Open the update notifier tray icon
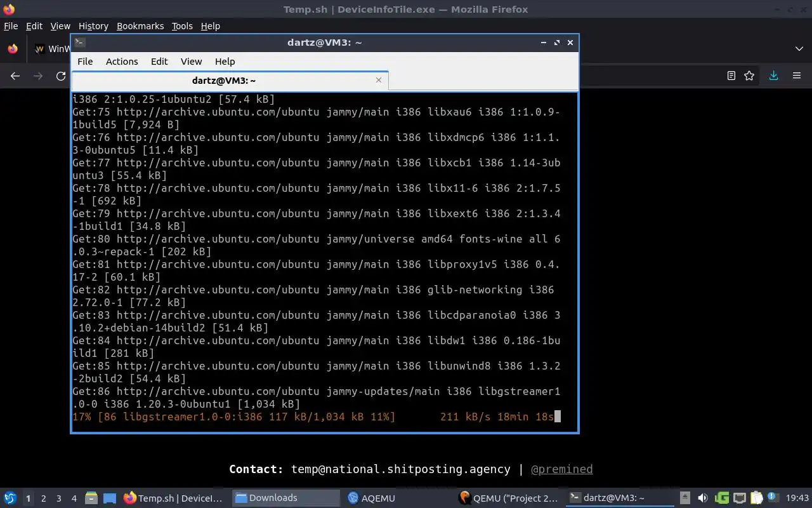 (773, 498)
